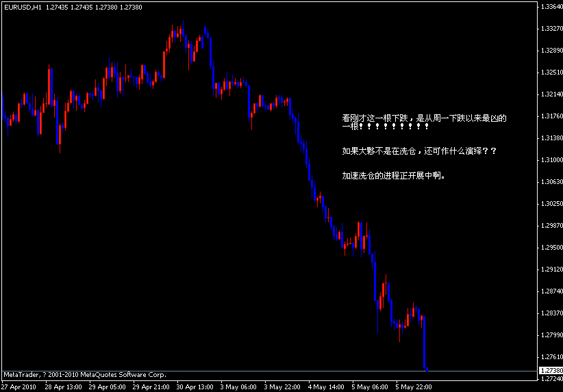Select the annotation 如果大黟不是在洗仓
Image resolution: width=563 pixels, height=392 pixels.
point(419,151)
